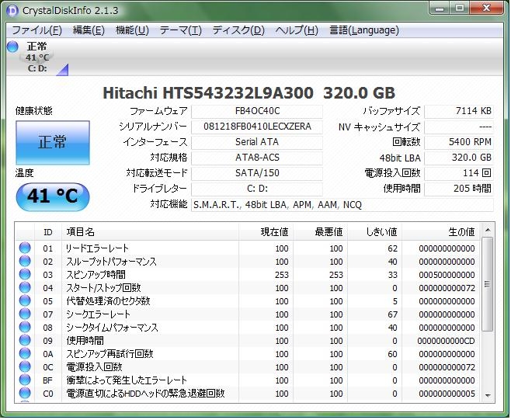Click the 正常 health status button
The image size is (511, 420).
[x=53, y=142]
